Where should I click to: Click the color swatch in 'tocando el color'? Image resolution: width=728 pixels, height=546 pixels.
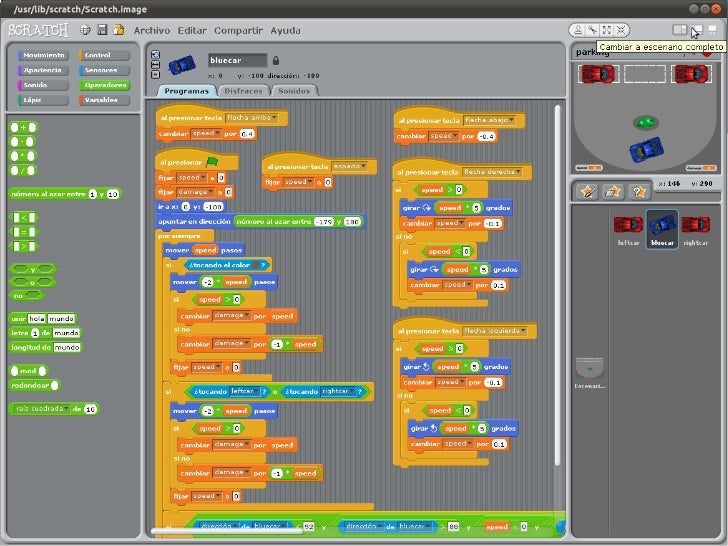(x=255, y=265)
